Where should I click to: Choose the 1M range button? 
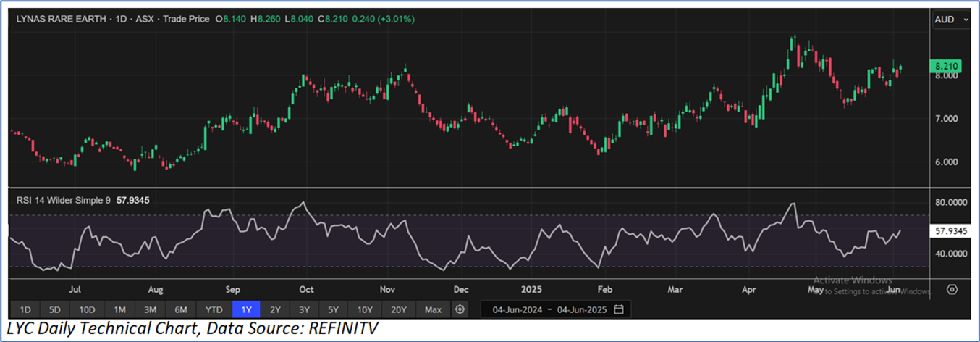pos(119,309)
